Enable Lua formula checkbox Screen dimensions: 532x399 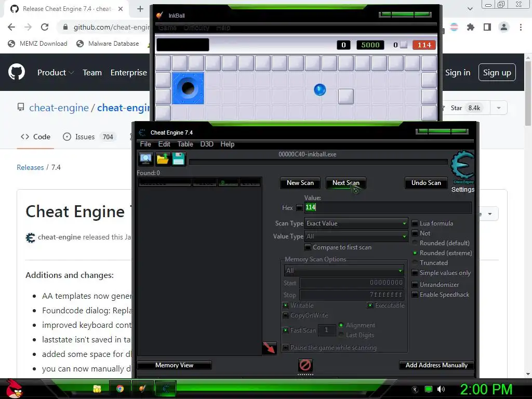point(415,223)
